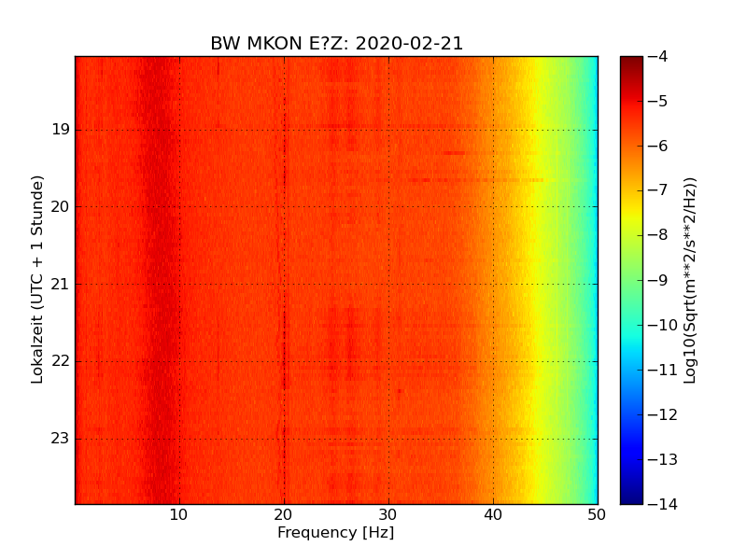Click the x-axis tick label 40
747x560 pixels.
click(x=493, y=515)
